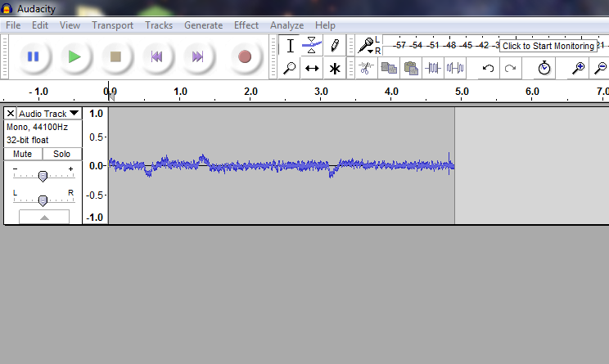Click the Zoom Out magnifier icon

point(600,68)
